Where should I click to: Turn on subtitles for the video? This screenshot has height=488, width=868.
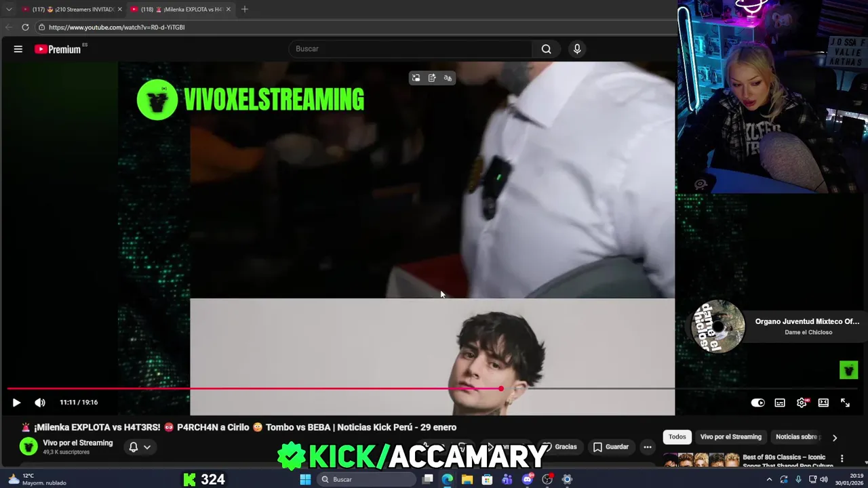tap(780, 403)
